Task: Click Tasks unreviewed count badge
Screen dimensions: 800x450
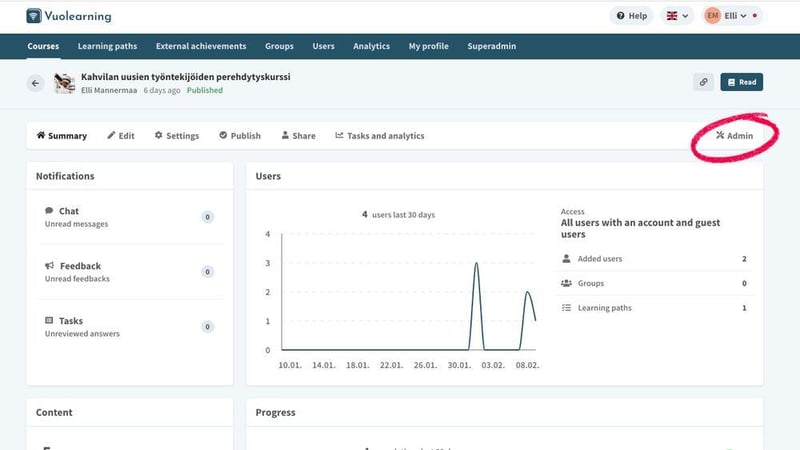Action: pos(207,327)
